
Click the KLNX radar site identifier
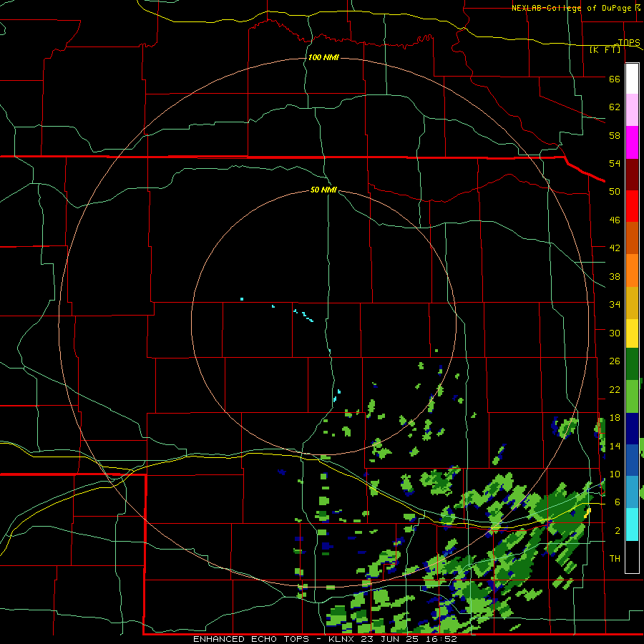pos(341,639)
